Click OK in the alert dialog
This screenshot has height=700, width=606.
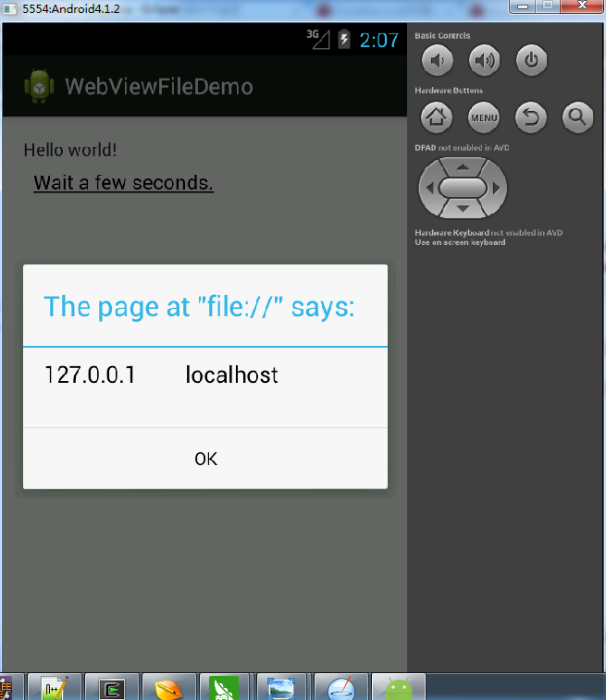pyautogui.click(x=205, y=459)
